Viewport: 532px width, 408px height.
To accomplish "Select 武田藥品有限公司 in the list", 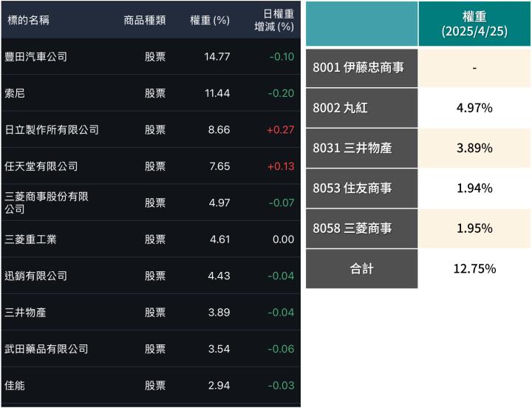I will click(46, 349).
